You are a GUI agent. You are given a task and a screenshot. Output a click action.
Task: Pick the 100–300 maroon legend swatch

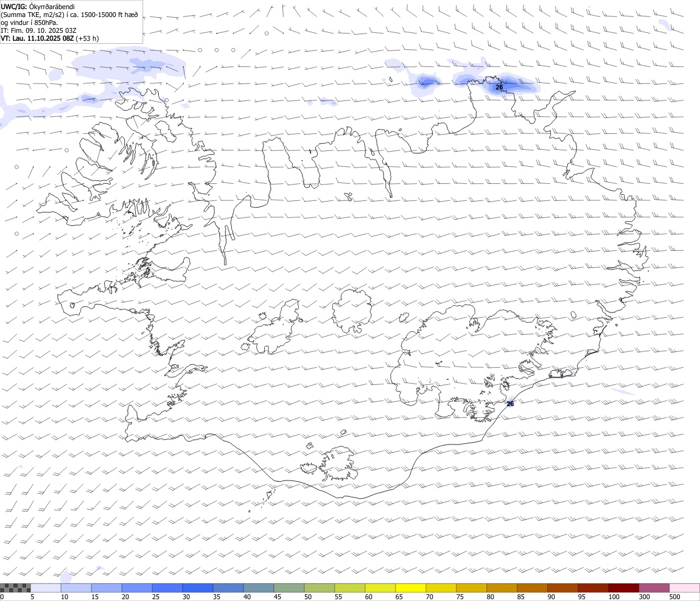point(624,588)
